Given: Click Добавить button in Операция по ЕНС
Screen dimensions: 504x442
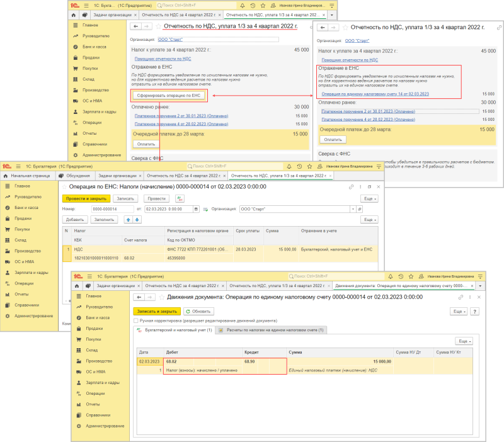Looking at the screenshot, I should [x=75, y=220].
